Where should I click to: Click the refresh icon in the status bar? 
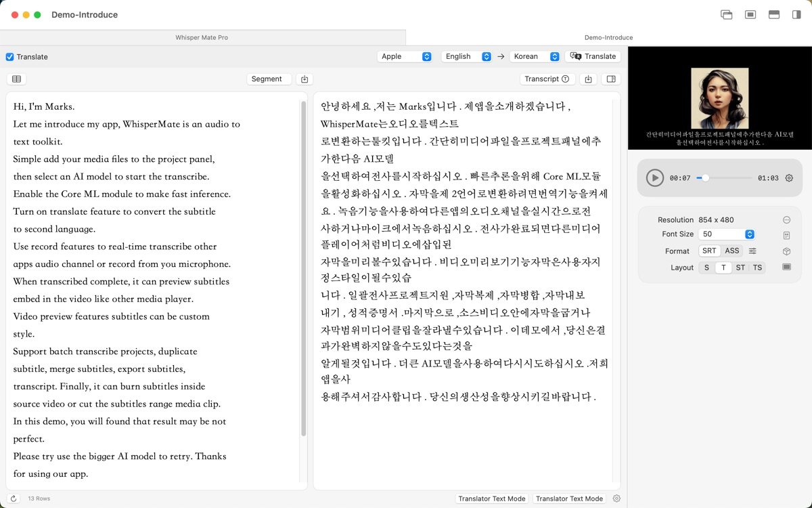pos(14,499)
